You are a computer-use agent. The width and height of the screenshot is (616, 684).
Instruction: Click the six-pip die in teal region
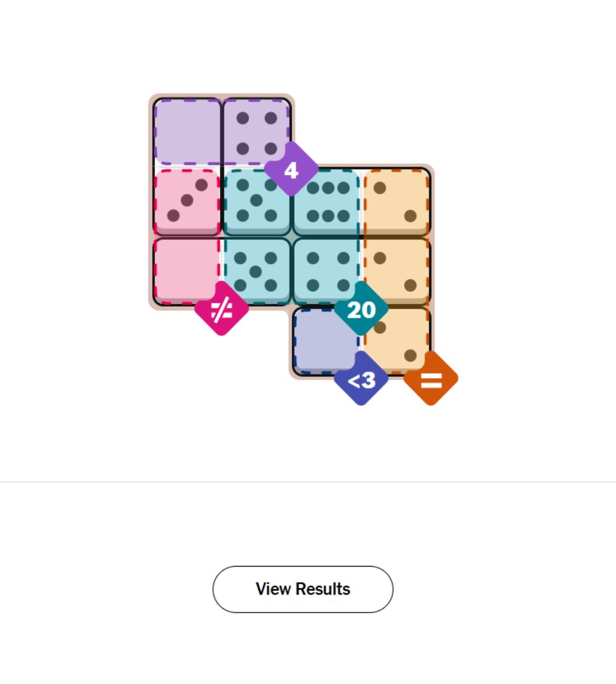click(327, 201)
